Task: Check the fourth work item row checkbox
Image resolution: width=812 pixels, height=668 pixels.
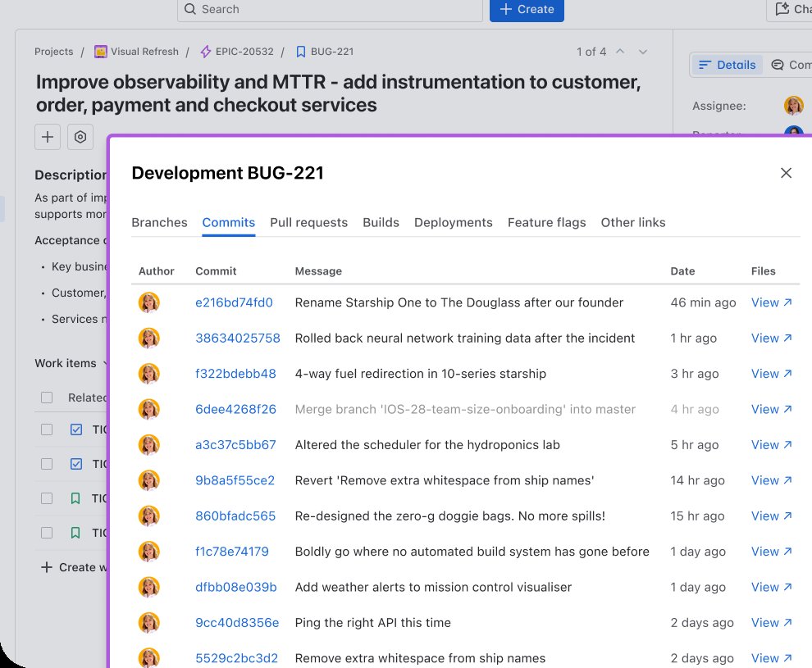Action: (x=47, y=533)
